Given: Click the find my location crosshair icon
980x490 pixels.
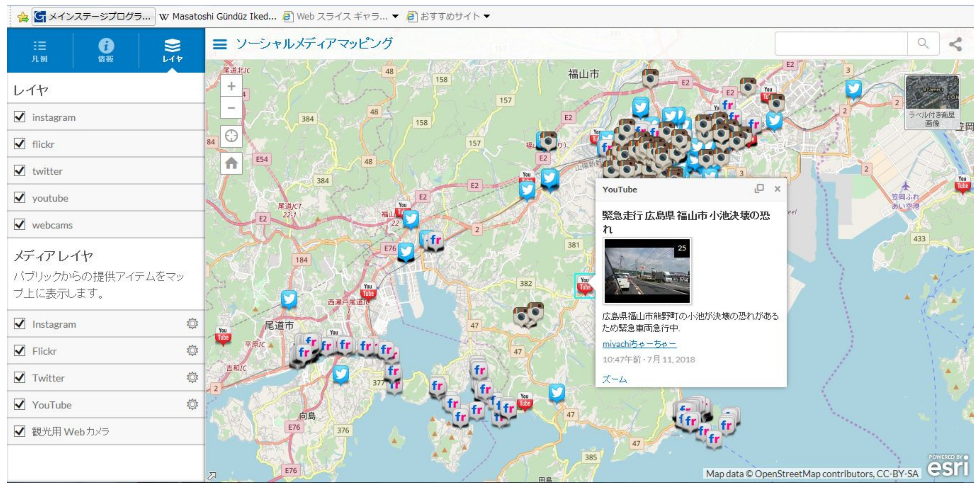Looking at the screenshot, I should click(x=231, y=136).
